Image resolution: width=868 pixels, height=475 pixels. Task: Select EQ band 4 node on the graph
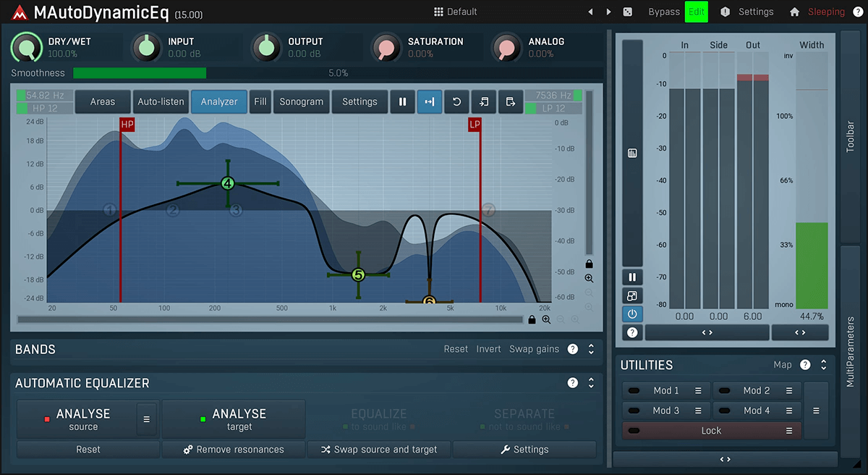tap(228, 184)
